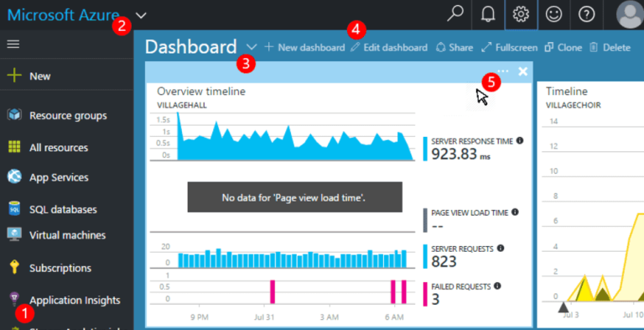Click the Fullscreen arrows icon

coord(486,47)
